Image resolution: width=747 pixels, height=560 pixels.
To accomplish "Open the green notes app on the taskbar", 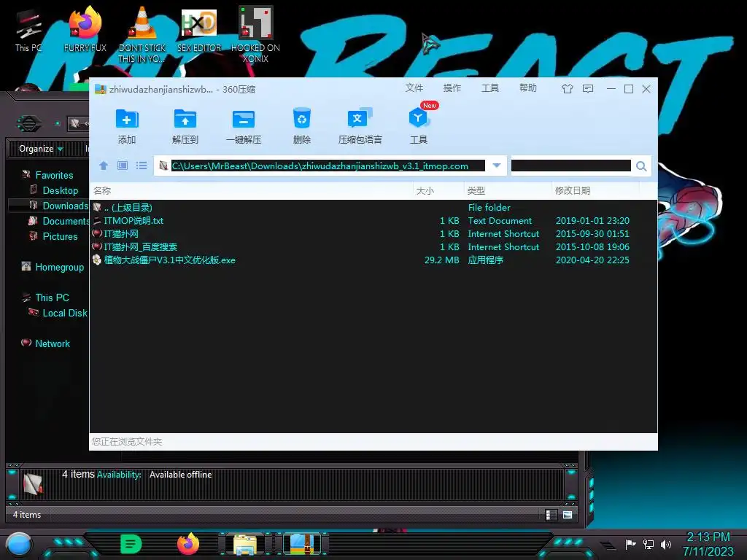I will 131,544.
